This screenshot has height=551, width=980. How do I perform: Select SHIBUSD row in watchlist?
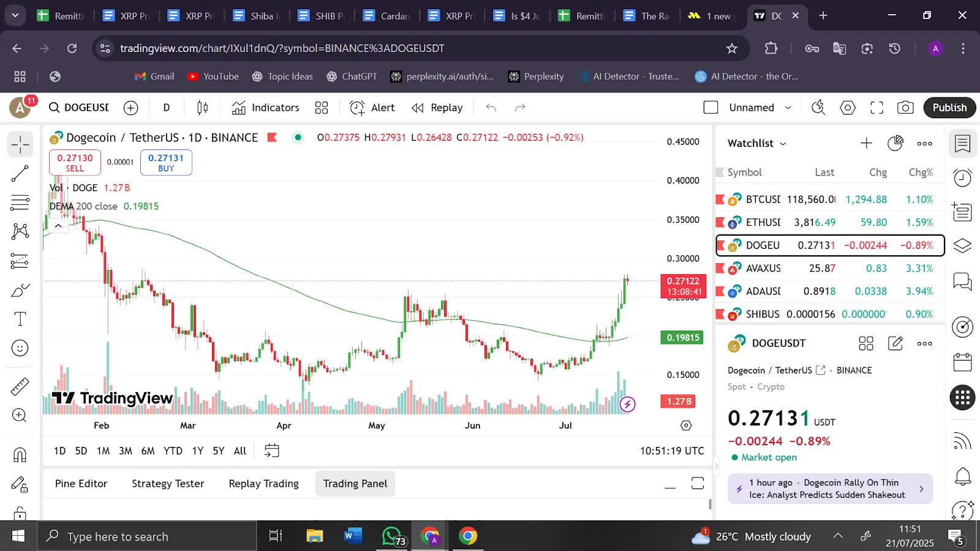coord(830,314)
